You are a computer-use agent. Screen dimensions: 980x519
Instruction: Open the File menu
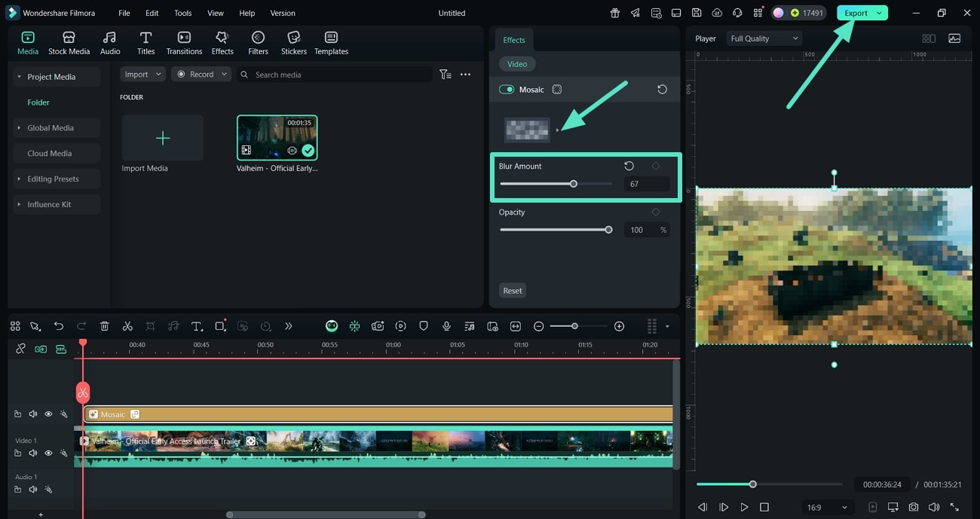pyautogui.click(x=124, y=13)
